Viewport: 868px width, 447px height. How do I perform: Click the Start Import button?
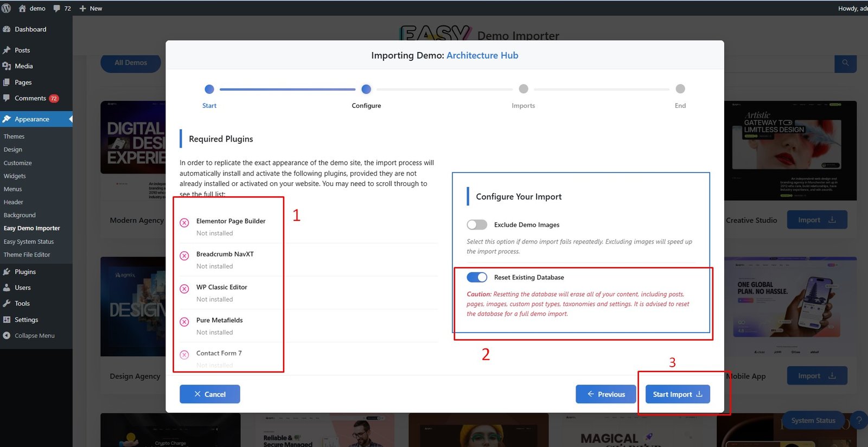pyautogui.click(x=678, y=394)
